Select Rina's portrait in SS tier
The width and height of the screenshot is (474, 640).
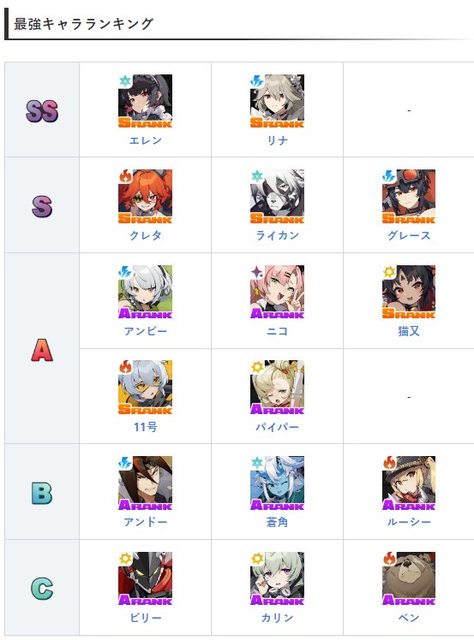(277, 101)
